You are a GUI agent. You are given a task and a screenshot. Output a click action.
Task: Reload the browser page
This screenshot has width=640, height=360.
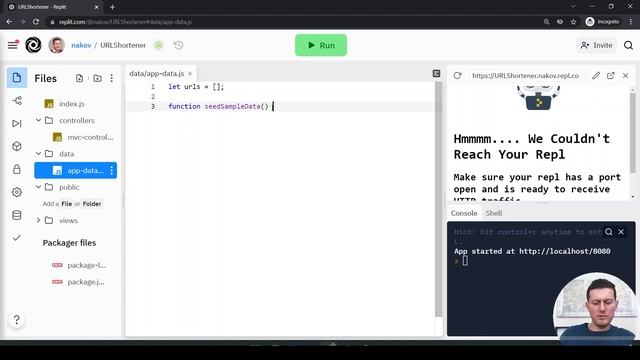point(36,22)
